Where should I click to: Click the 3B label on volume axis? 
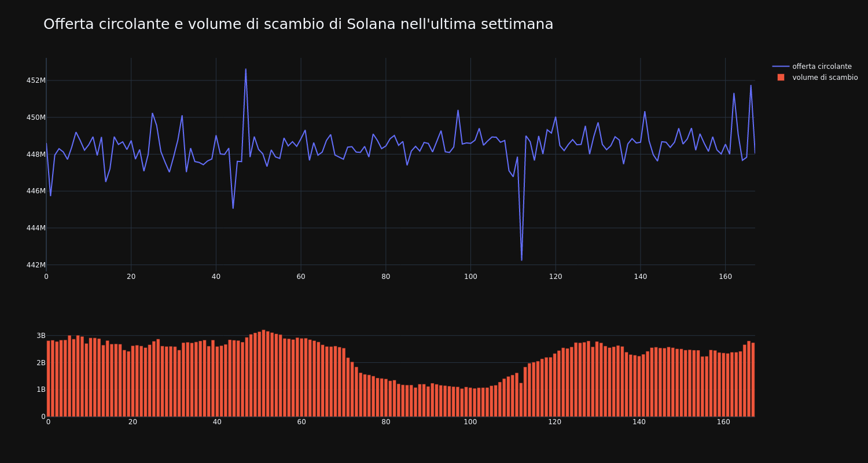pos(41,336)
